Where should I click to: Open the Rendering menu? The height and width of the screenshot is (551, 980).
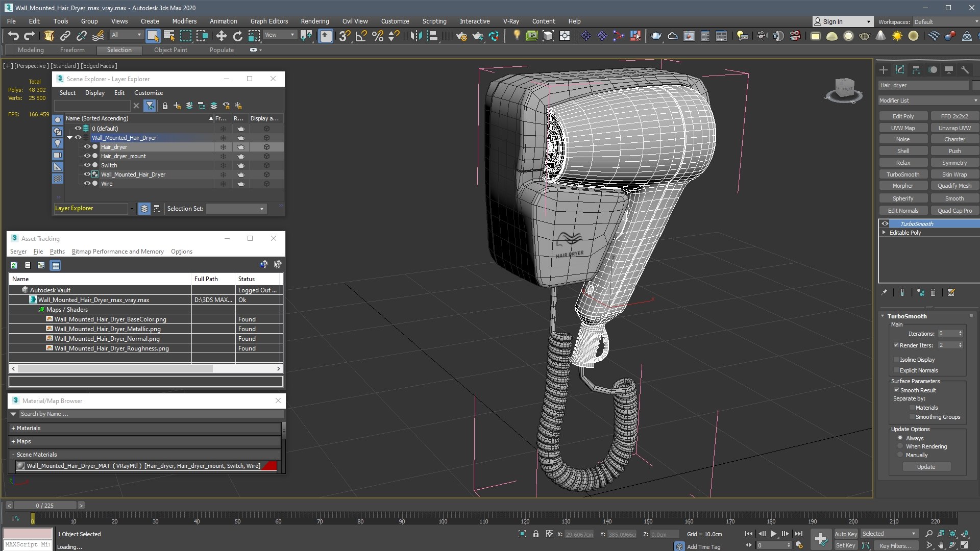point(314,21)
